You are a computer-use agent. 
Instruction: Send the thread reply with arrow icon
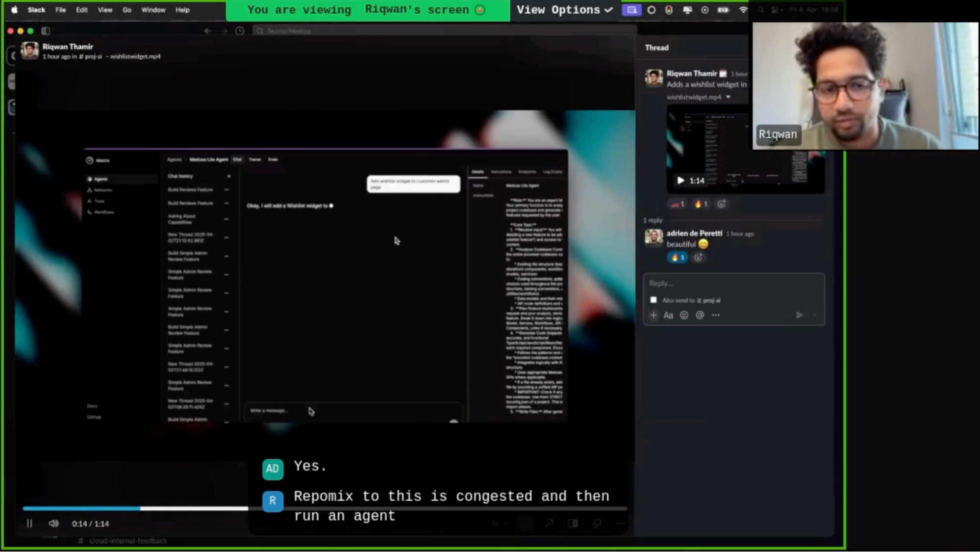coord(799,315)
